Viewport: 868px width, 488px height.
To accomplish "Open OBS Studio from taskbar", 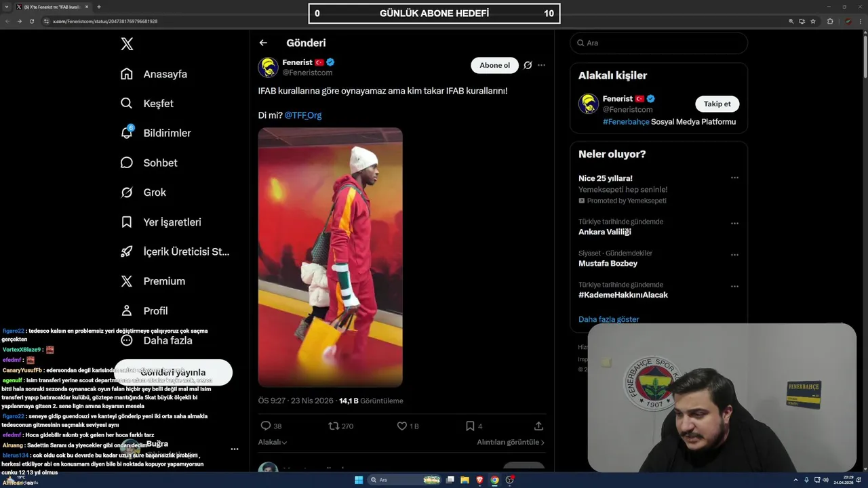I will [509, 480].
